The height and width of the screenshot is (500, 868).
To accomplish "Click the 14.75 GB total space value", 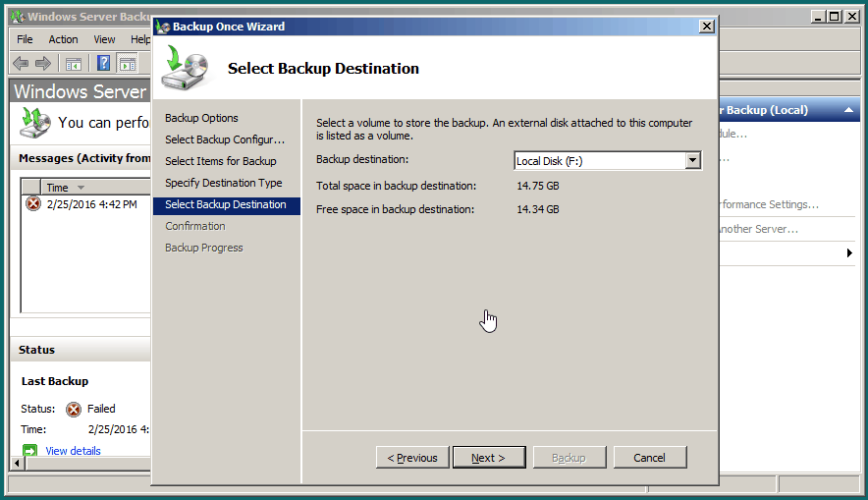I will point(537,186).
